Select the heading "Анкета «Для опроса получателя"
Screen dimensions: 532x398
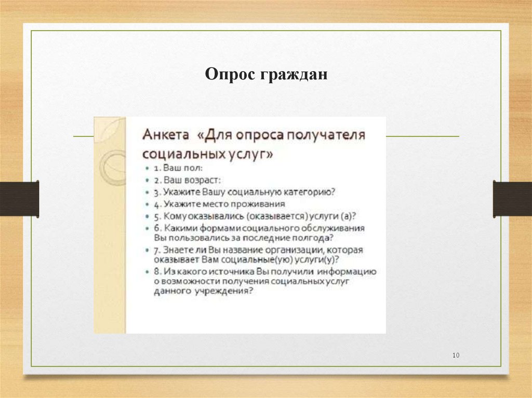coord(254,134)
